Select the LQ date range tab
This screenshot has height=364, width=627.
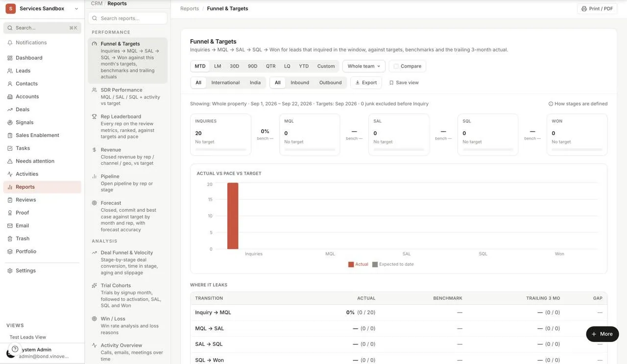[287, 66]
